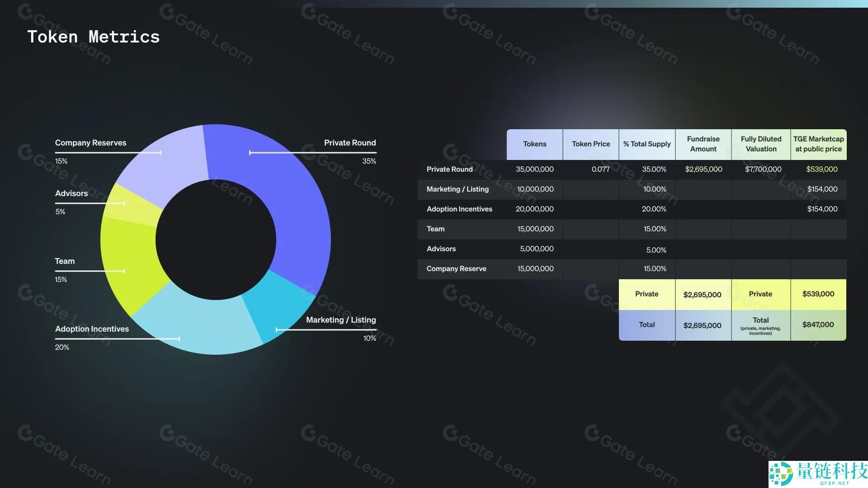The image size is (868, 488).
Task: Select the Fully Diluted Valuation header
Action: pyautogui.click(x=761, y=144)
